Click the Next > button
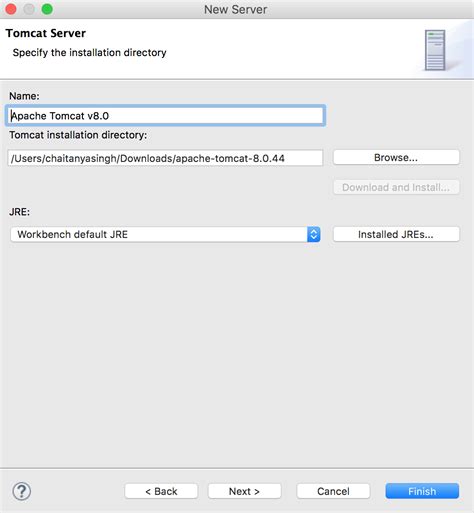The image size is (474, 513). coord(244,491)
